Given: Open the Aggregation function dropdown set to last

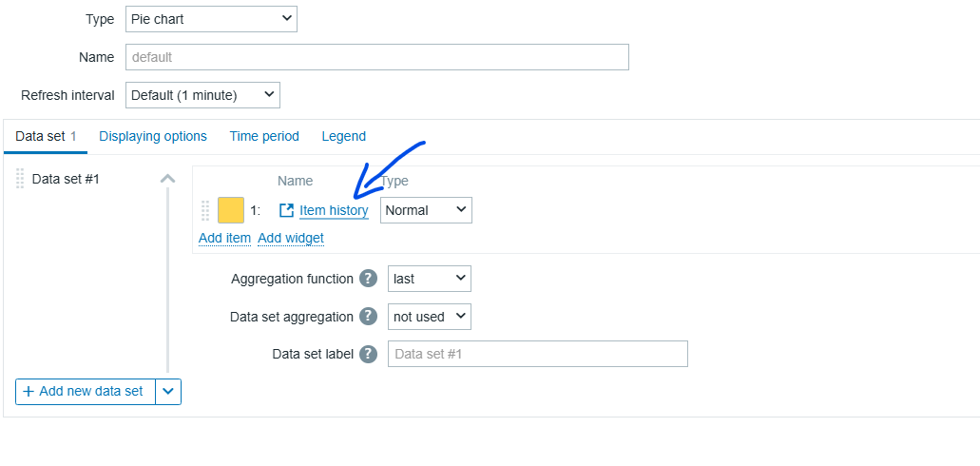Looking at the screenshot, I should point(430,279).
